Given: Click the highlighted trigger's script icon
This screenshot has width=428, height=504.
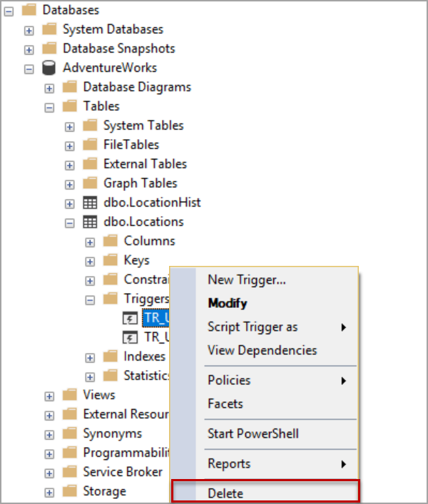Looking at the screenshot, I should tap(131, 317).
